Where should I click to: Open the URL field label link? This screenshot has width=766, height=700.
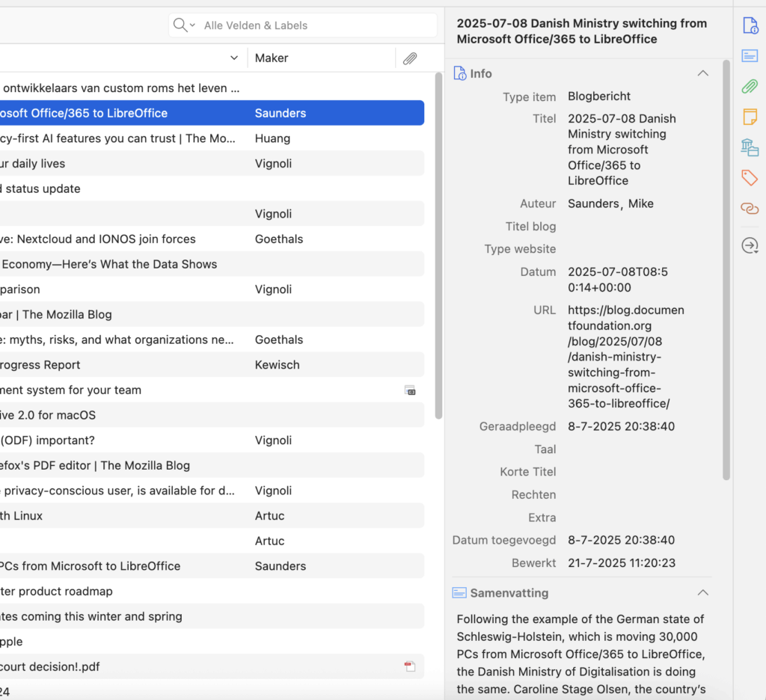point(545,310)
